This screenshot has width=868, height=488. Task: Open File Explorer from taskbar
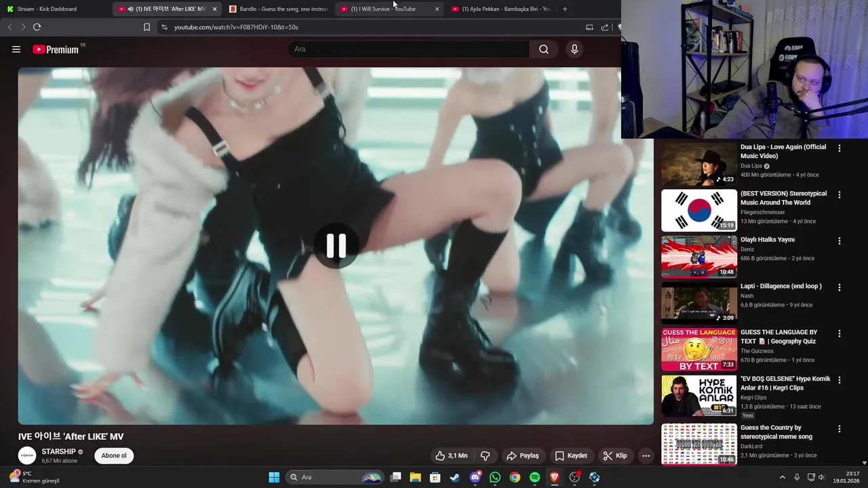(416, 477)
